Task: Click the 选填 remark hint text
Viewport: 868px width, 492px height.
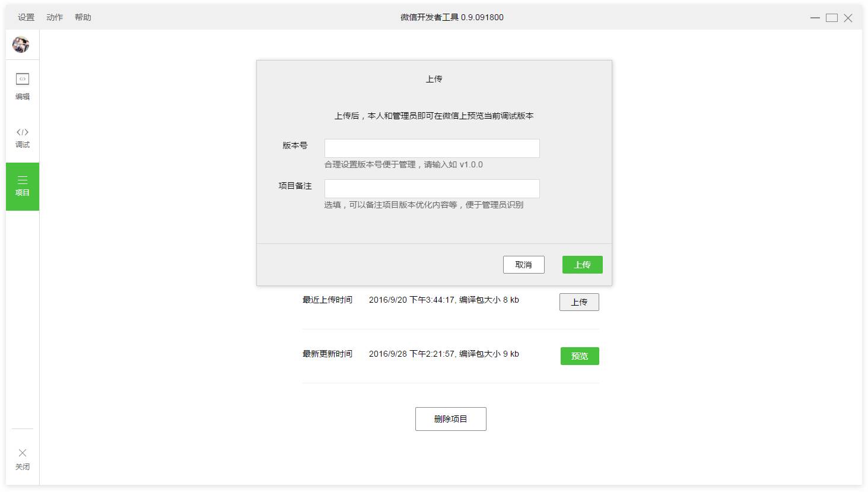Action: pos(424,205)
